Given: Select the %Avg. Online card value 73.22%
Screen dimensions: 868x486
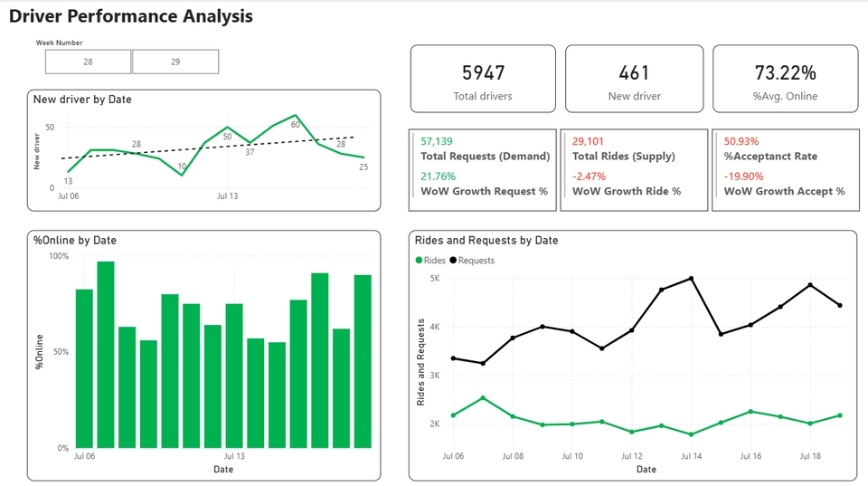Looking at the screenshot, I should point(785,73).
